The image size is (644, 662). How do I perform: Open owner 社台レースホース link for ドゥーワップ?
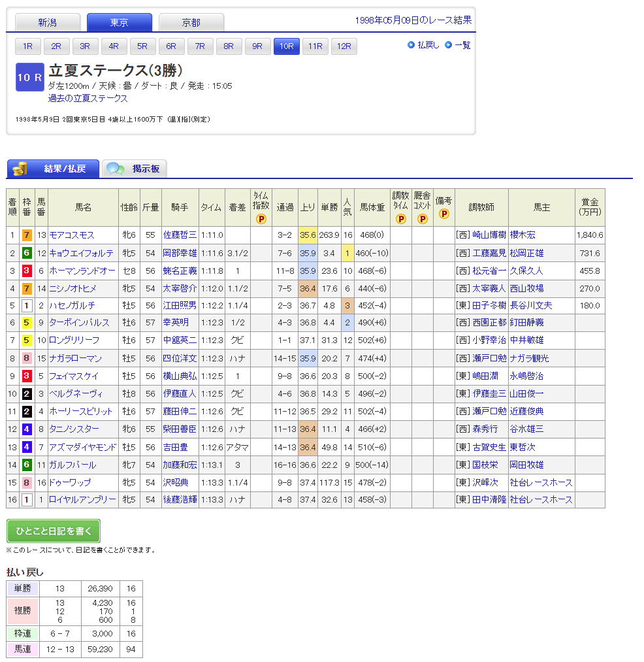541,482
